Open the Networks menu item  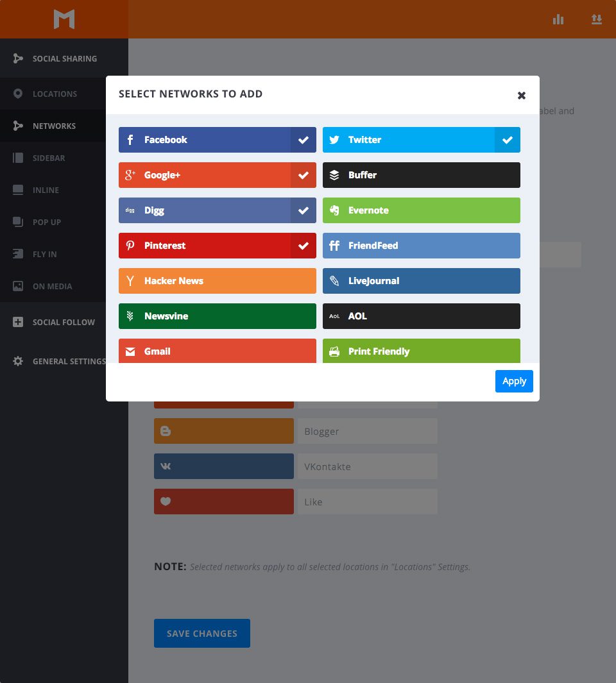(x=53, y=126)
